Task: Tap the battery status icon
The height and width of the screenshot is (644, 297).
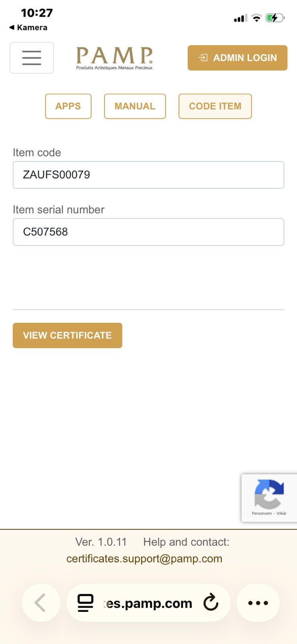Action: point(275,18)
